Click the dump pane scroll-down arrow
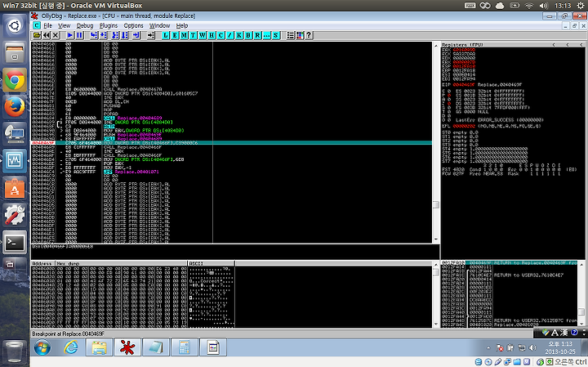 tap(436, 324)
